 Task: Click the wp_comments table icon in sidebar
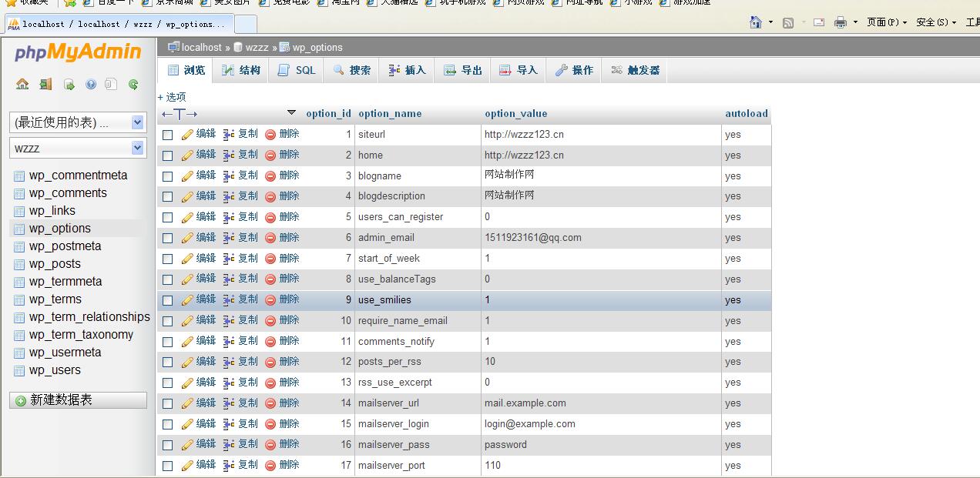tap(19, 193)
